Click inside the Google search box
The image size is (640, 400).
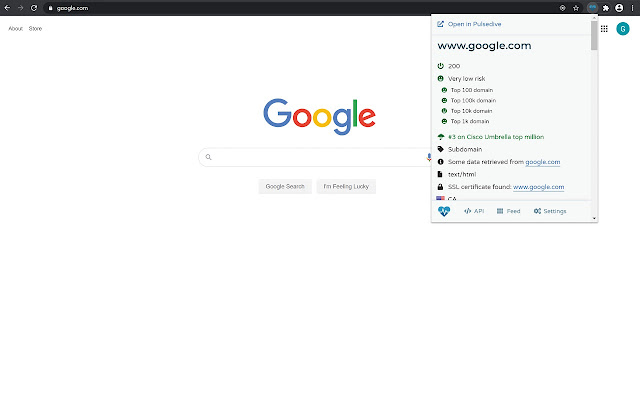[316, 157]
